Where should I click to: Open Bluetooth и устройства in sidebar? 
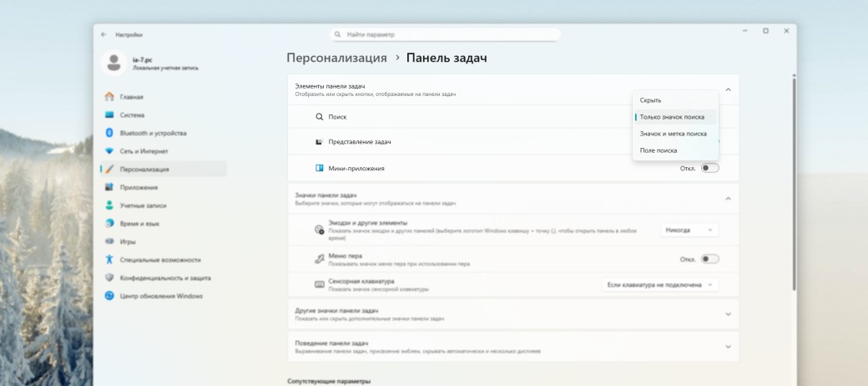tap(164, 133)
